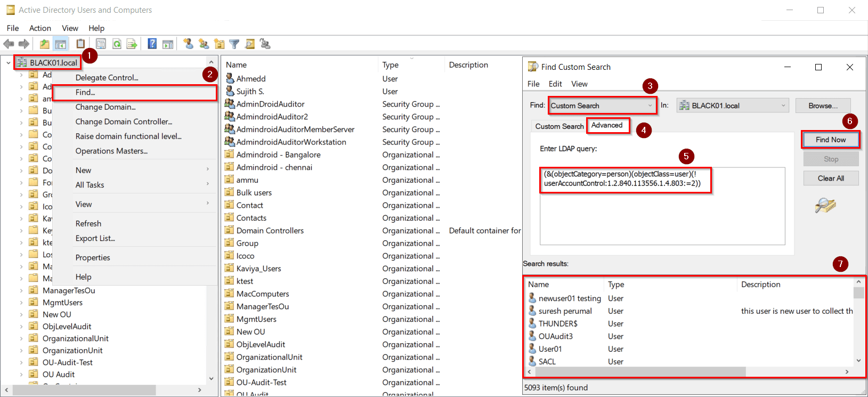Open the In dropdown showing BLACK01.local
The image size is (868, 397).
[x=732, y=106]
